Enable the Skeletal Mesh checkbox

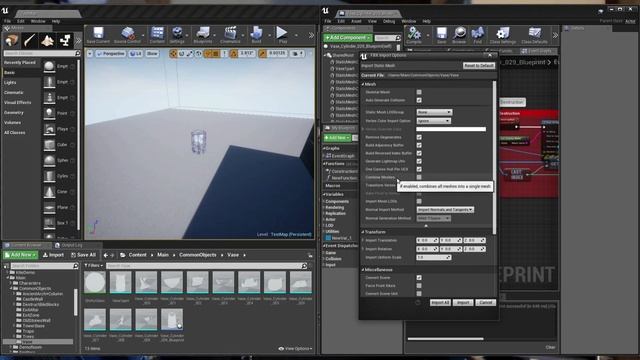[419, 92]
